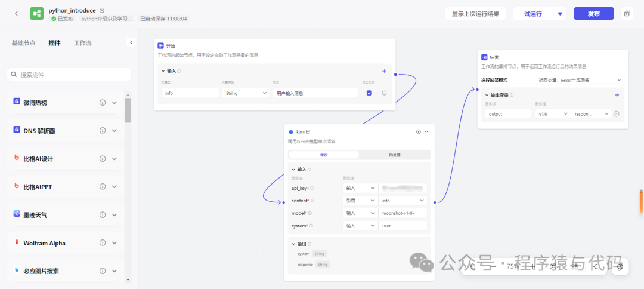Show info for 必应图片搜索 plugin

(x=103, y=271)
